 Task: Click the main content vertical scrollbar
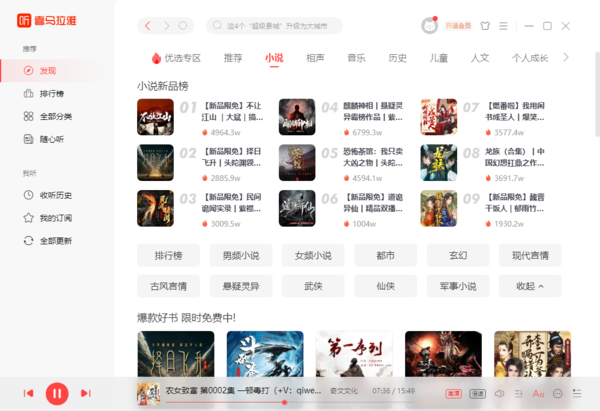(597, 94)
